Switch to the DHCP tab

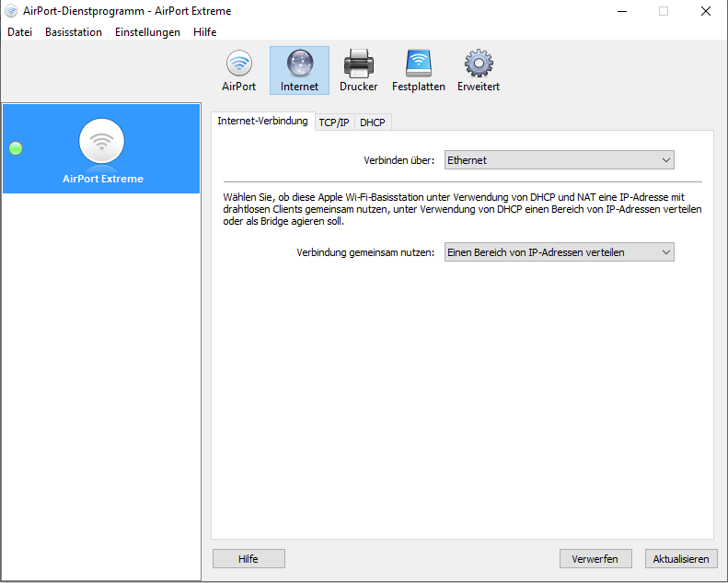[373, 122]
